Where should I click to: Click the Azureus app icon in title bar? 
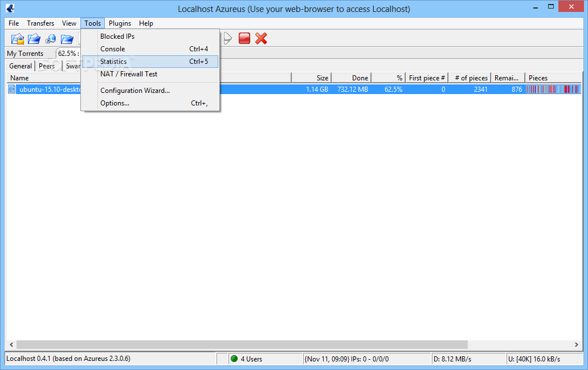[10, 8]
